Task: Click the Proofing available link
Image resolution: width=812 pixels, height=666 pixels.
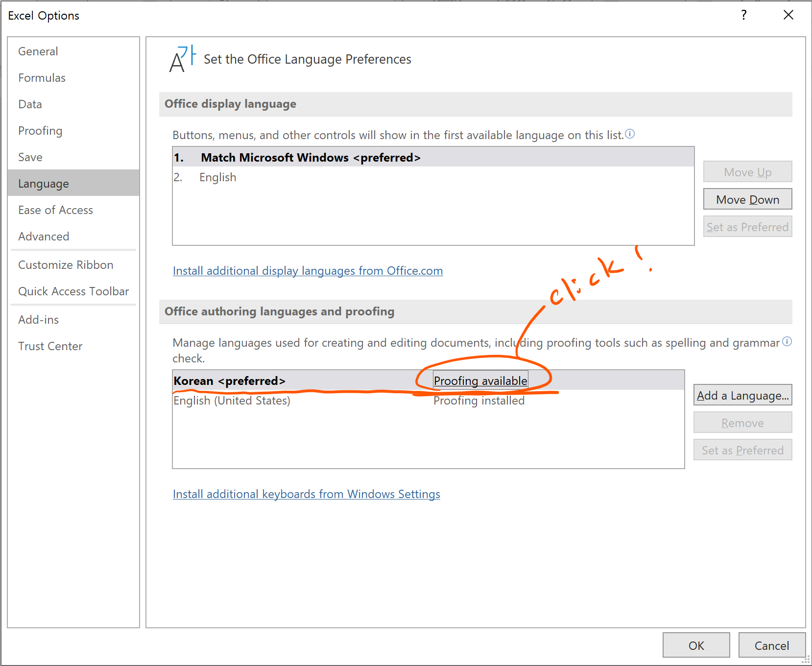Action: coord(480,381)
